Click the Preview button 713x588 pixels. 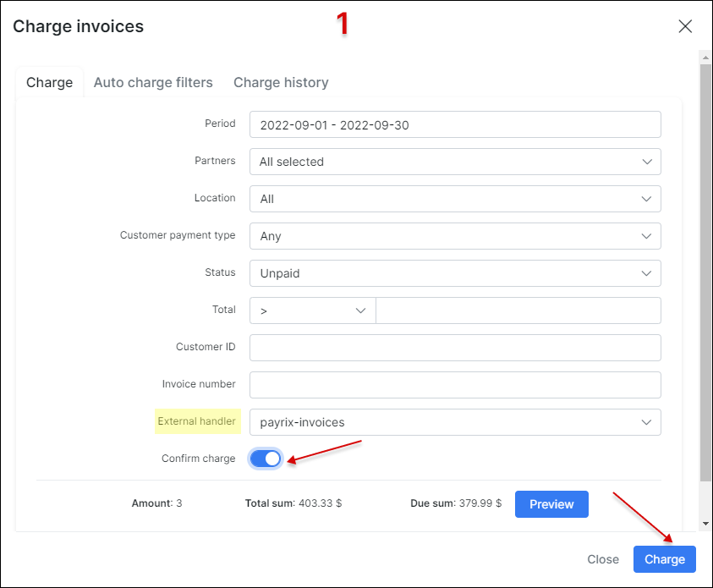pos(551,504)
